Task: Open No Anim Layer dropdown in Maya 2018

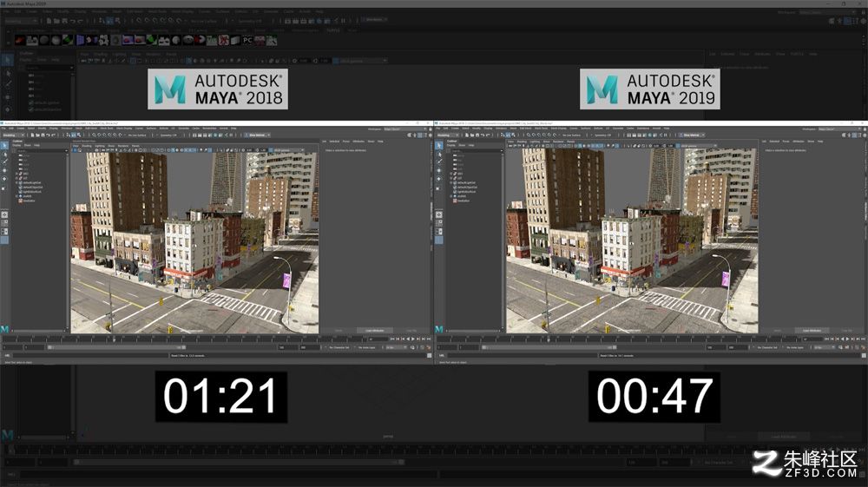Action: click(x=366, y=347)
